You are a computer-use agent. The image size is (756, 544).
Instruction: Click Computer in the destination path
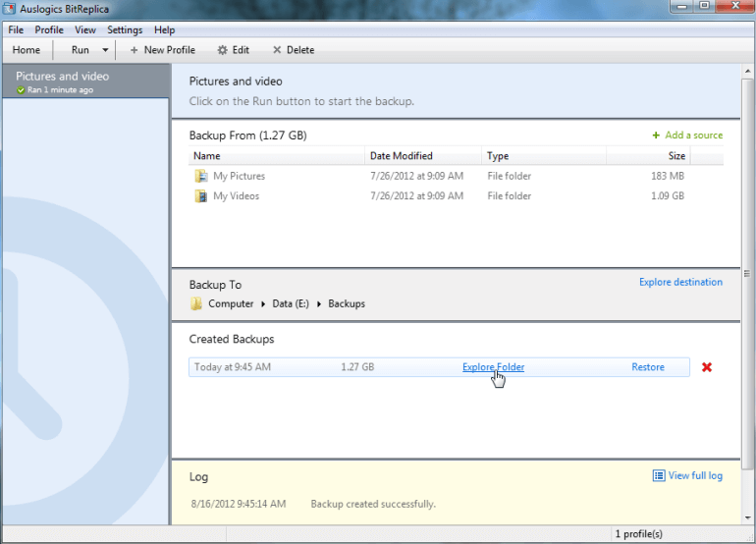[231, 303]
